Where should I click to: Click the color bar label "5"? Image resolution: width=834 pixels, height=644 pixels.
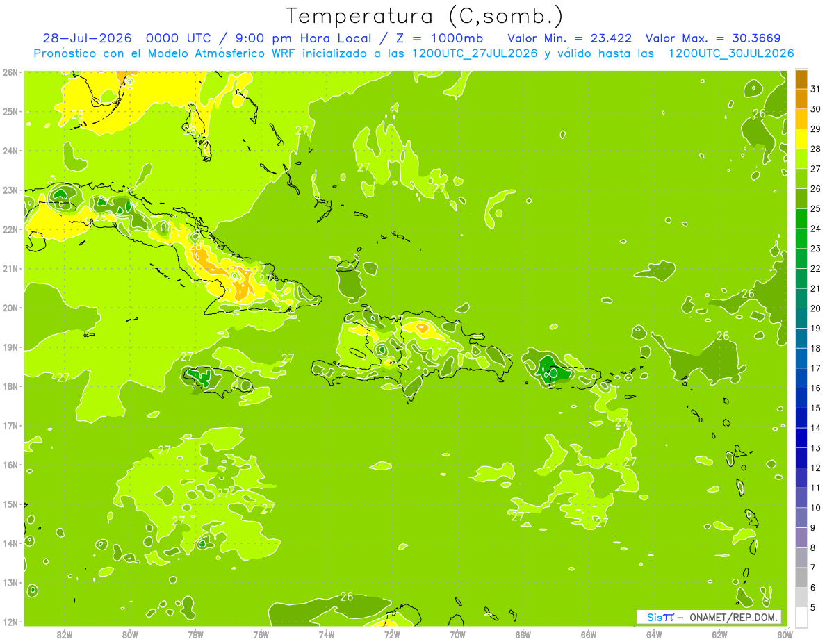[x=812, y=608]
